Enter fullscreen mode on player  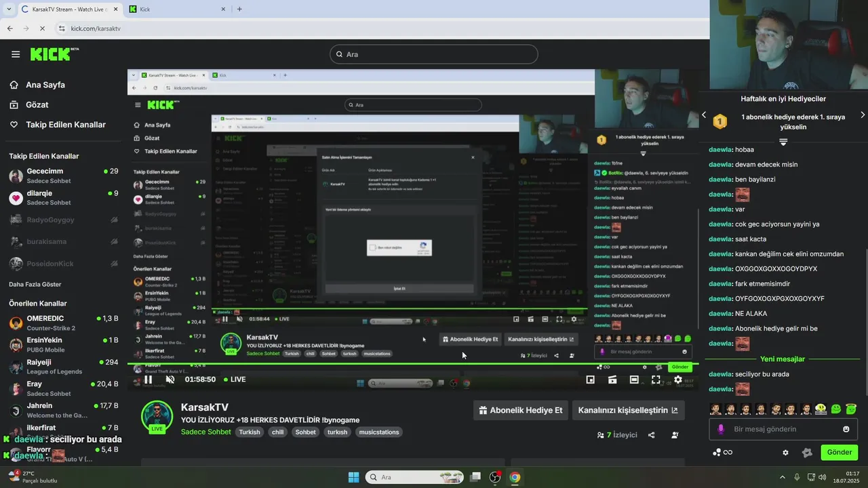pos(656,380)
